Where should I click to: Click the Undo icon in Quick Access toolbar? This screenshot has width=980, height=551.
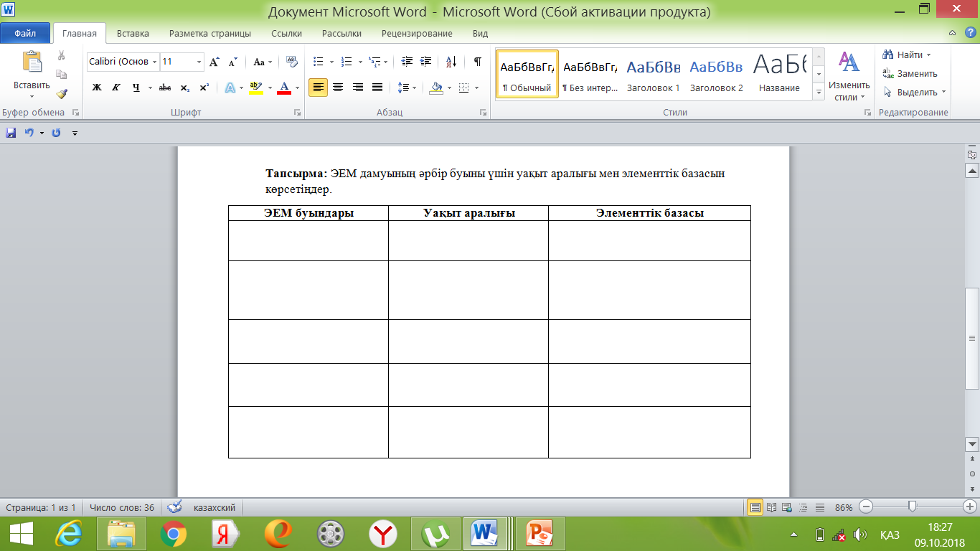pos(29,133)
